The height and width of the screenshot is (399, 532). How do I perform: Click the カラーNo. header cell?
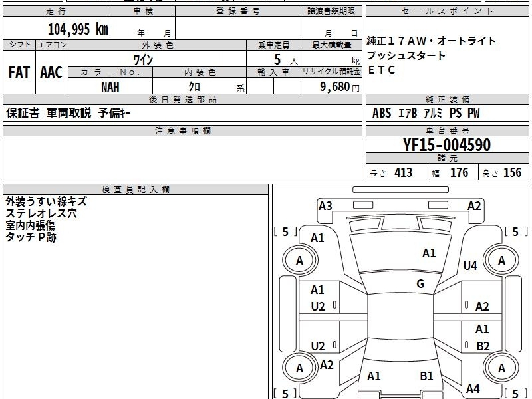pos(110,72)
